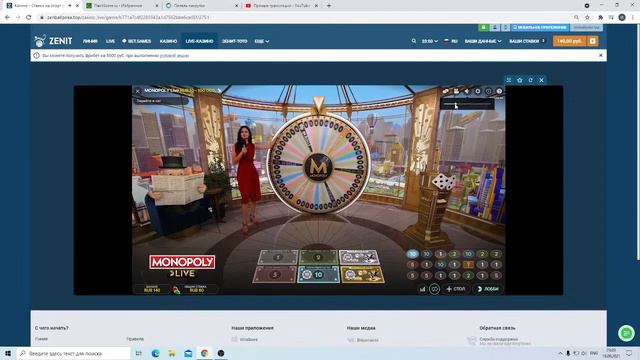This screenshot has height=360, width=640.
Task: Click the Windows Start button
Action: pyautogui.click(x=8, y=353)
